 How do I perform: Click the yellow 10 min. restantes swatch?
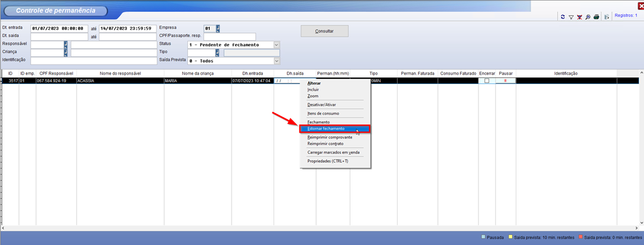(510, 237)
